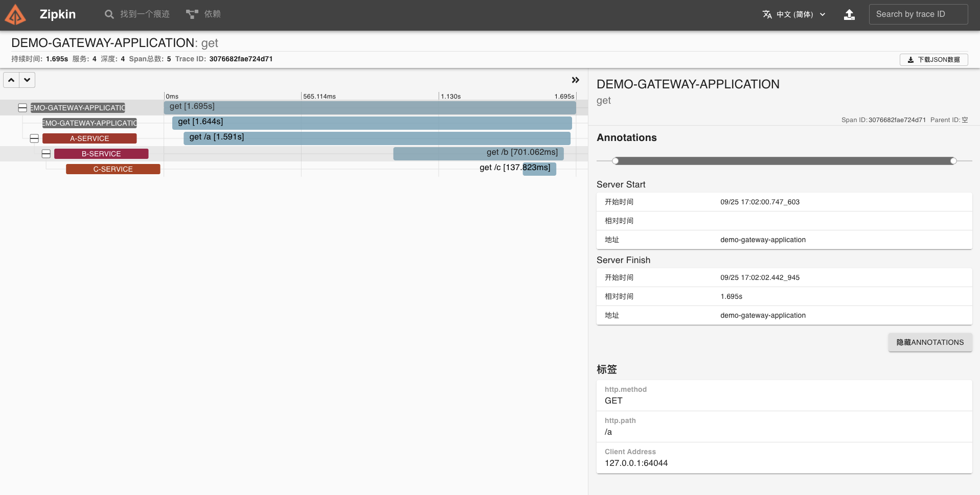Click the duration 1.695s summary value
Viewport: 980px width, 495px height.
coord(57,59)
